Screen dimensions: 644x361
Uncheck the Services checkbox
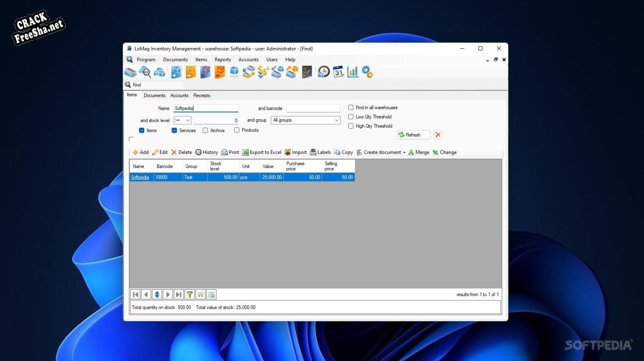(x=174, y=131)
